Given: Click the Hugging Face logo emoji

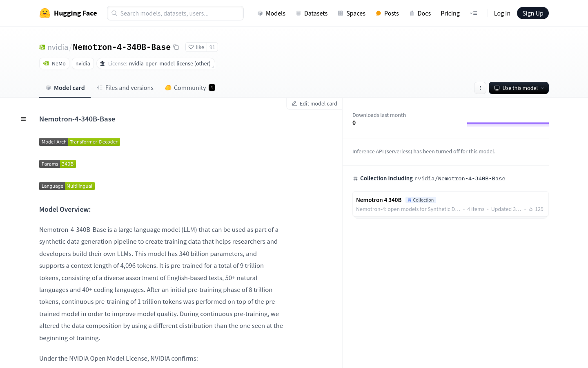Looking at the screenshot, I should [x=45, y=13].
